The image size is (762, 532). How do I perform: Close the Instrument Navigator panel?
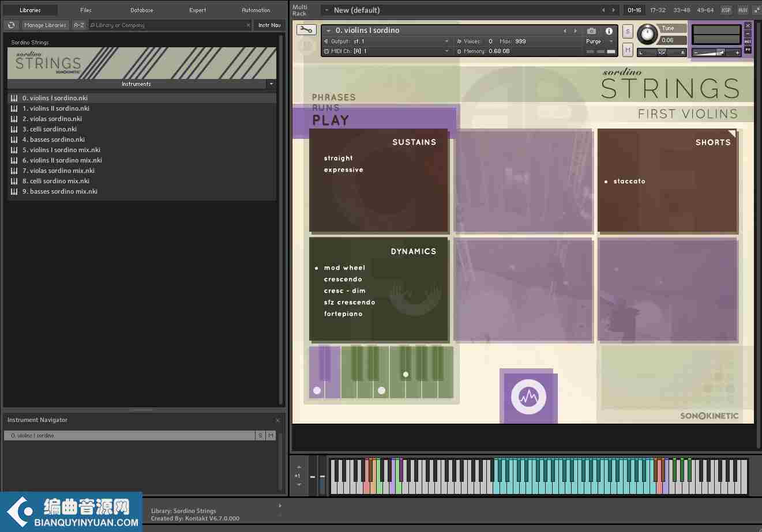(x=277, y=420)
